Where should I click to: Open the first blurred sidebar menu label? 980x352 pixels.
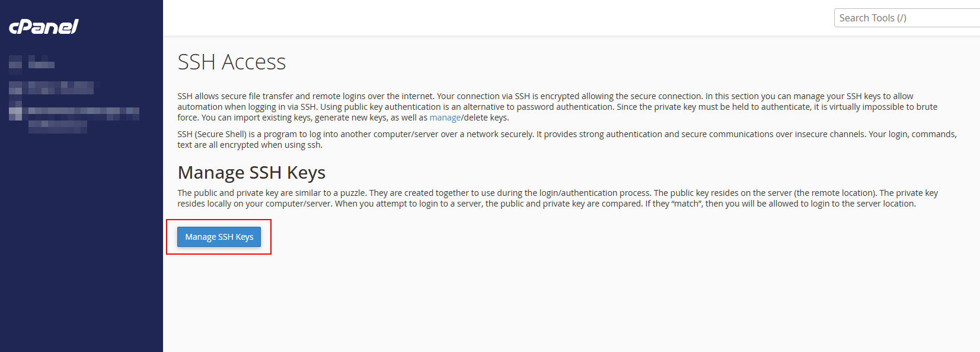point(42,62)
